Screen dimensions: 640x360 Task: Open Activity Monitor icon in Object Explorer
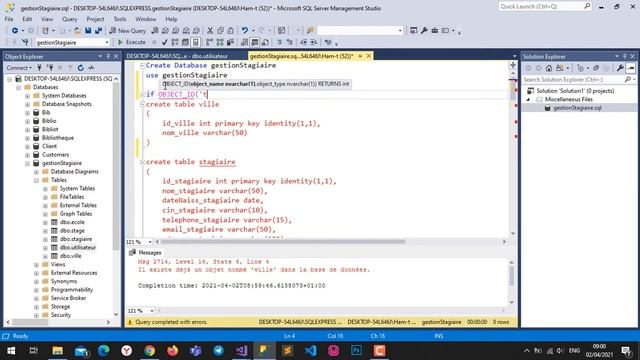click(91, 68)
